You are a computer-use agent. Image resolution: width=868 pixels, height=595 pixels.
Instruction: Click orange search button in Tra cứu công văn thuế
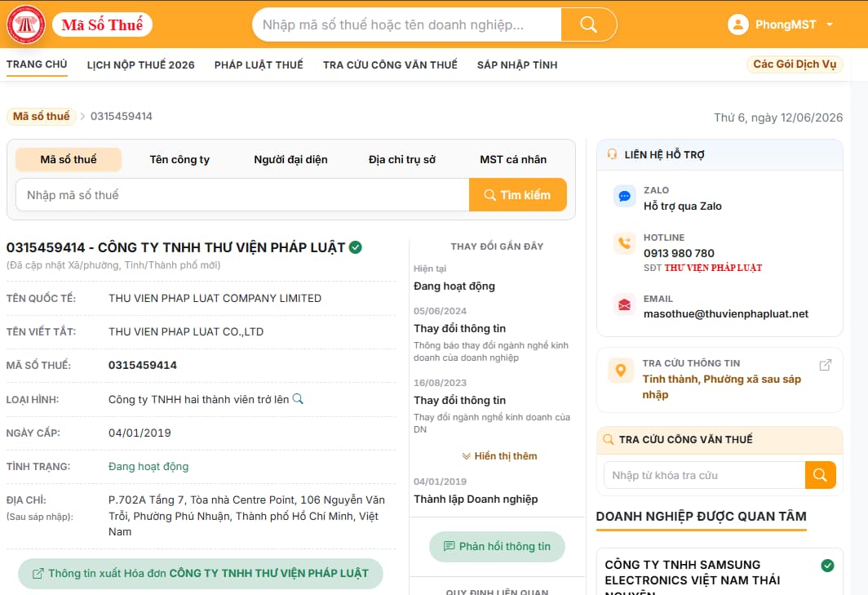(x=821, y=475)
